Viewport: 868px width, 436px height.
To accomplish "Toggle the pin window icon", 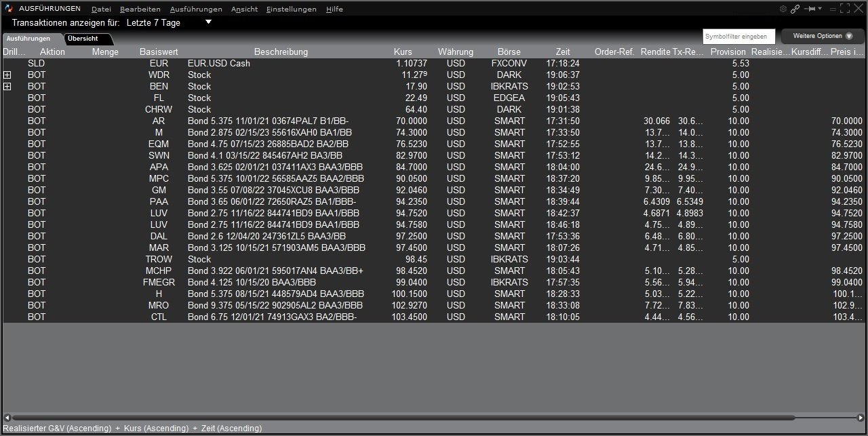I will (809, 9).
